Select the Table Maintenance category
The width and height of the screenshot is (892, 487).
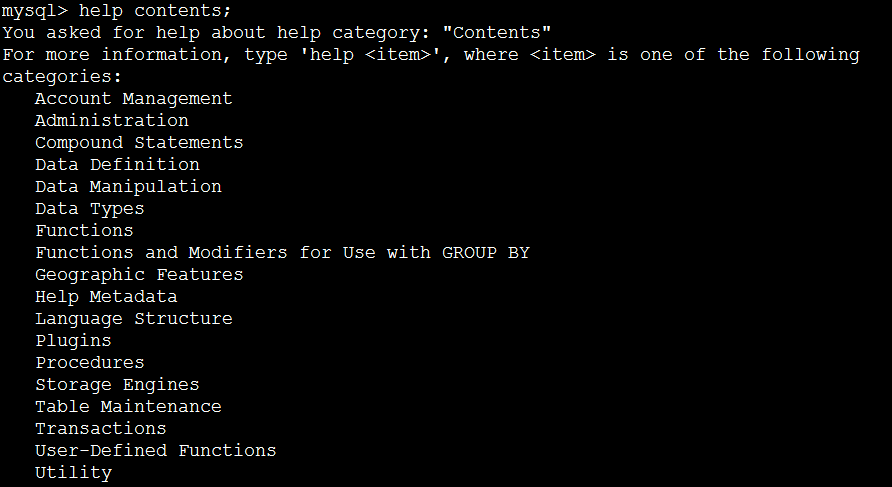point(128,406)
